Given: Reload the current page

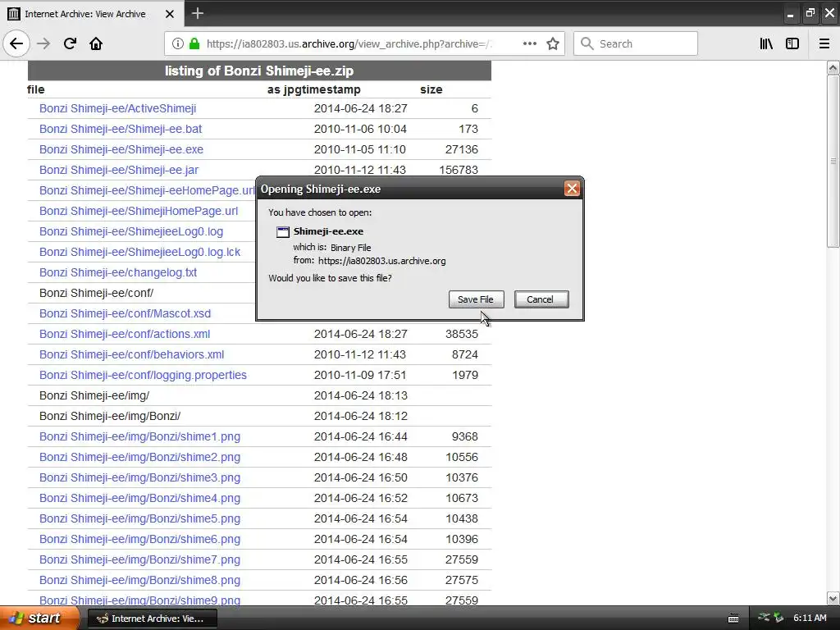Looking at the screenshot, I should [x=70, y=43].
